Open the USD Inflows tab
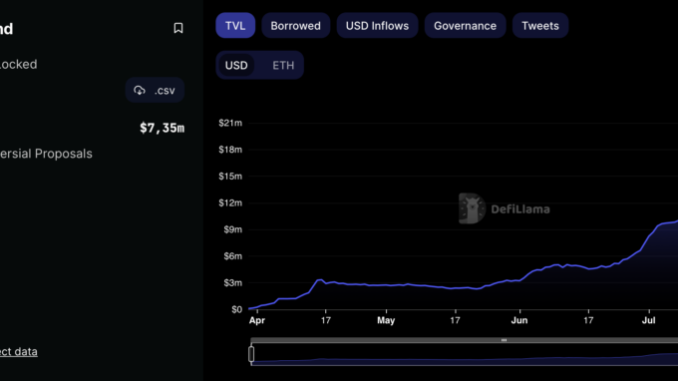This screenshot has height=381, width=678. pos(377,26)
